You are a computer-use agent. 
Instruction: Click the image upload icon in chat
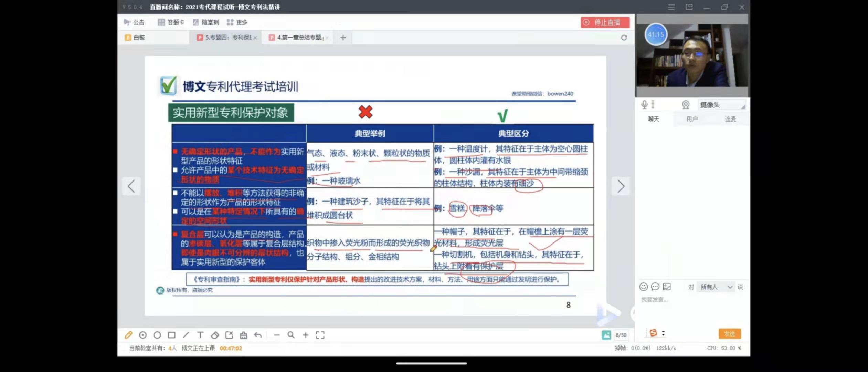click(x=667, y=287)
